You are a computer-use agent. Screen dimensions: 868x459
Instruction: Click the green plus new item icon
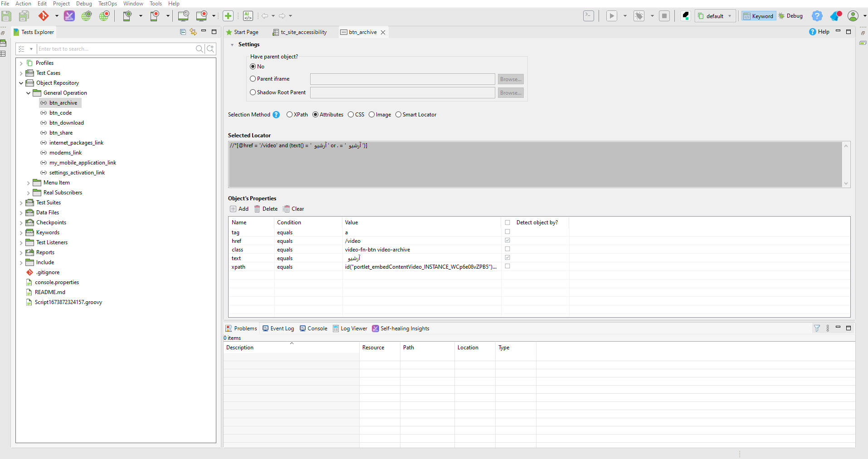pos(228,16)
